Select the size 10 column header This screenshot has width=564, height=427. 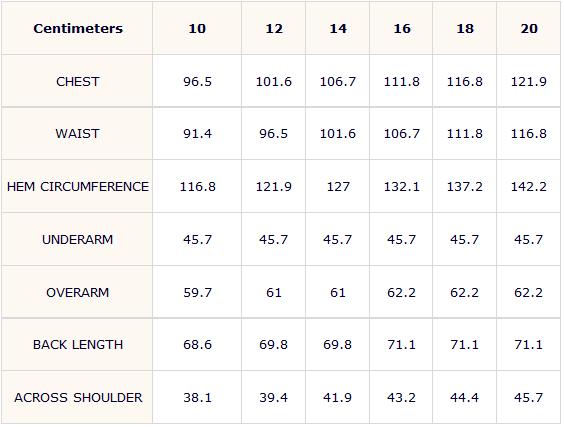[197, 29]
